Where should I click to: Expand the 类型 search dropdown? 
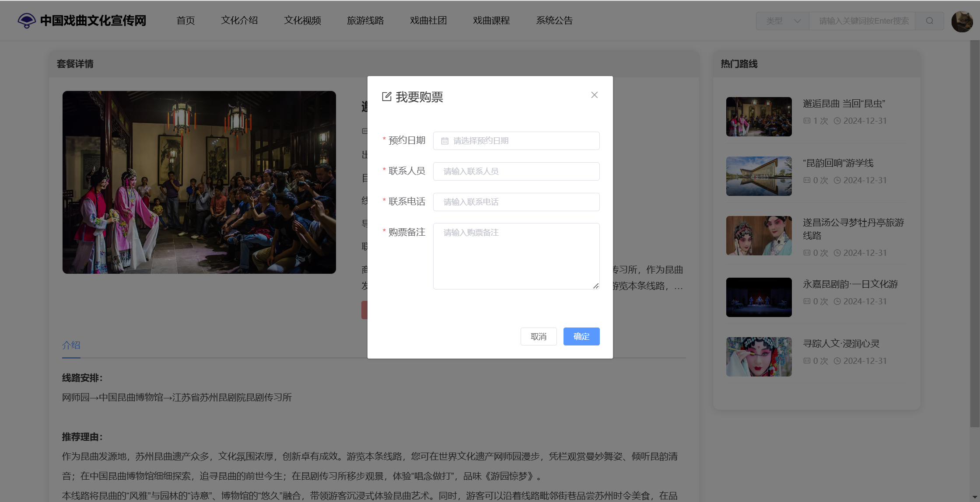783,21
